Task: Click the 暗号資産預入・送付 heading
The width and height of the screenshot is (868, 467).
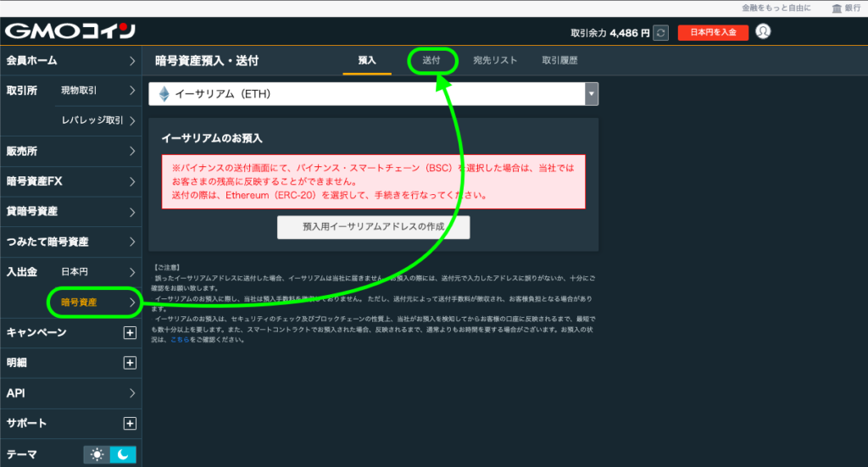Action: [x=207, y=60]
